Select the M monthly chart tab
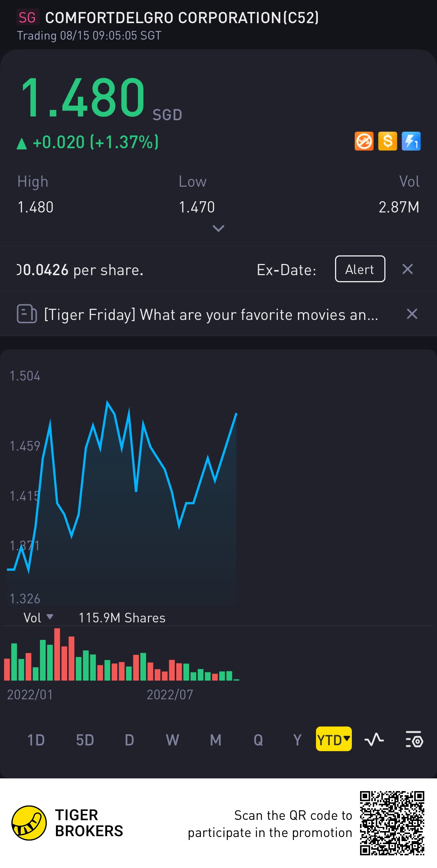The height and width of the screenshot is (868, 437). [x=216, y=740]
